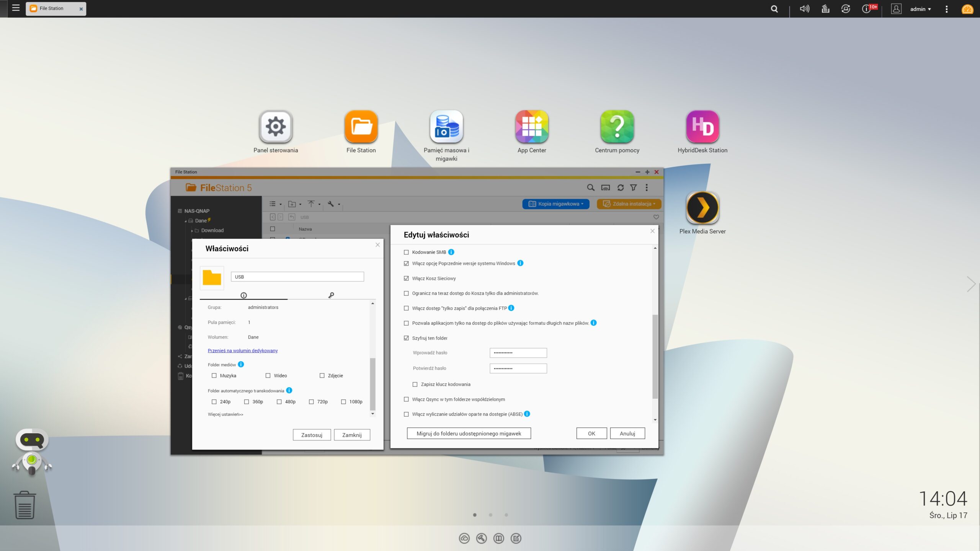Expand the Kopia migawkowa dropdown
Viewport: 980px width, 551px height.
pos(556,204)
